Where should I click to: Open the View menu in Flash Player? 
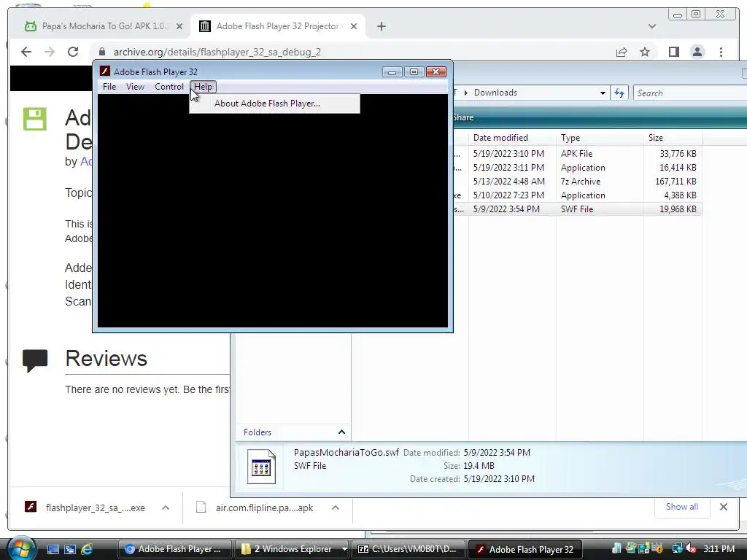pyautogui.click(x=135, y=87)
